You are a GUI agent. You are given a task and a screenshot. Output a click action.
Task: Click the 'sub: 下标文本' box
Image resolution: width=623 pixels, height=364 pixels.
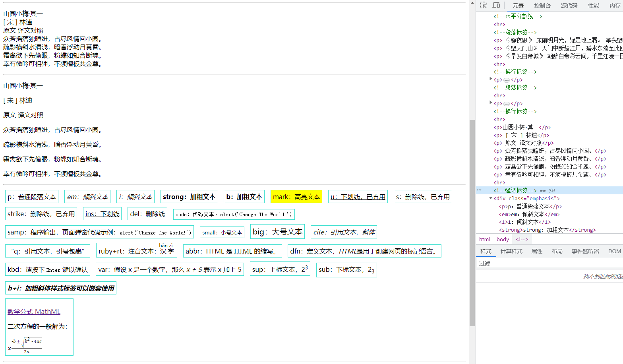(346, 270)
